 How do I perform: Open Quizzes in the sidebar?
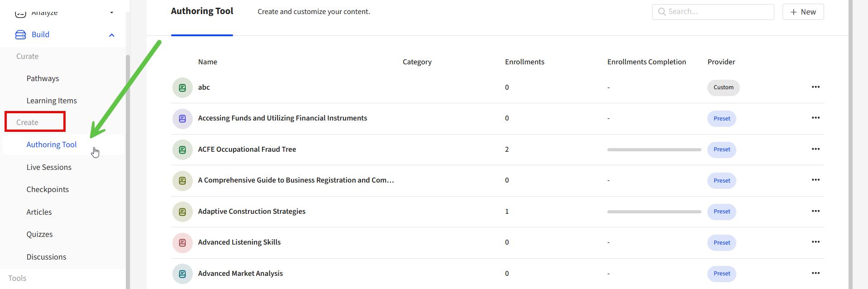tap(39, 234)
